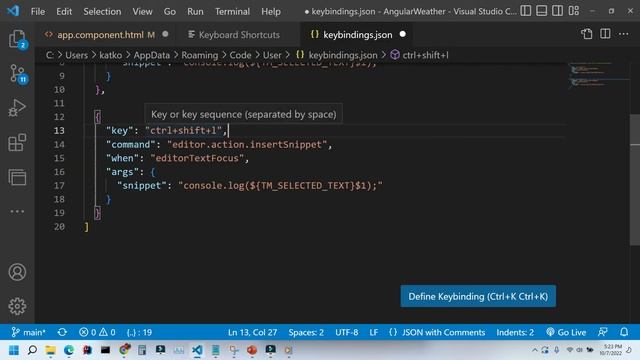
Task: Switch to Visual Studio Code in the taskbar
Action: [x=197, y=350]
